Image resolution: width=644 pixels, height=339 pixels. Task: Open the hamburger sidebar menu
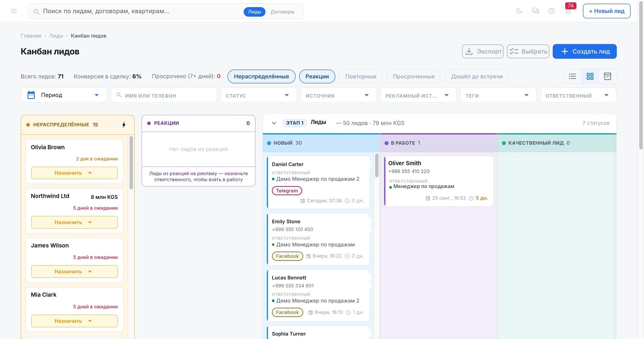click(14, 11)
